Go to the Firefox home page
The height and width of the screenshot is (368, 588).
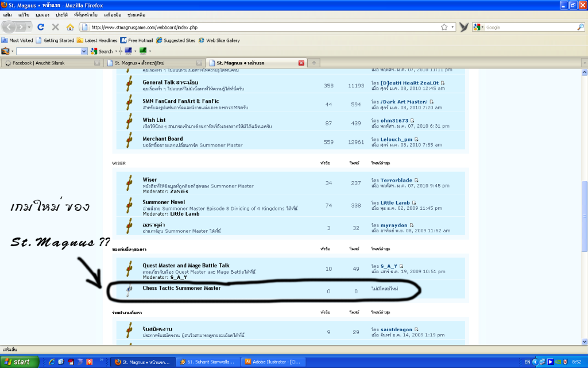(70, 27)
